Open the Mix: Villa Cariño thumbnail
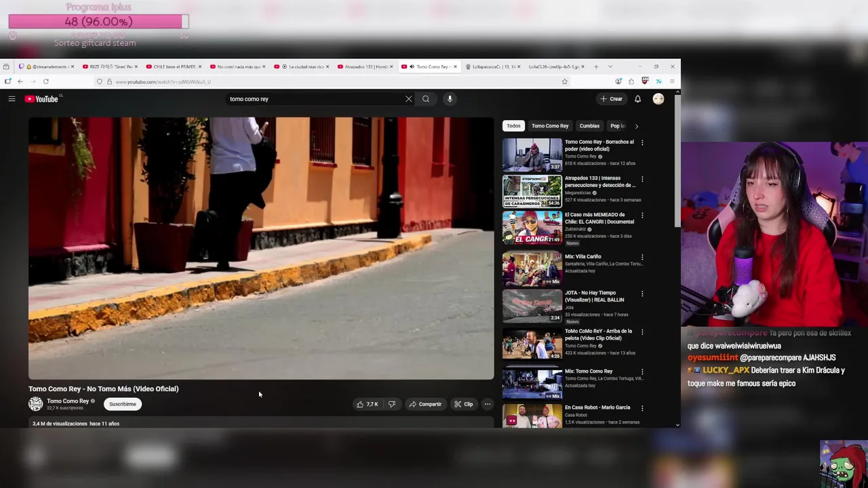 click(x=532, y=269)
